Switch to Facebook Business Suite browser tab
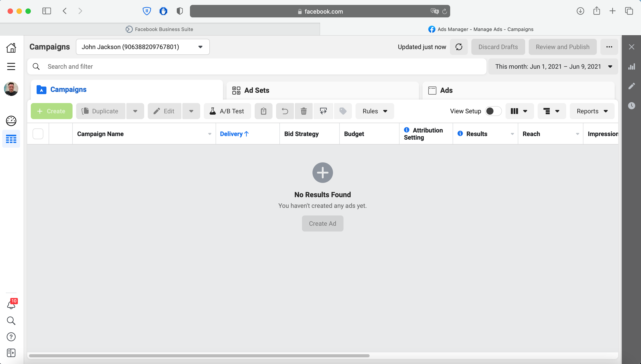The height and width of the screenshot is (364, 641). pyautogui.click(x=160, y=29)
